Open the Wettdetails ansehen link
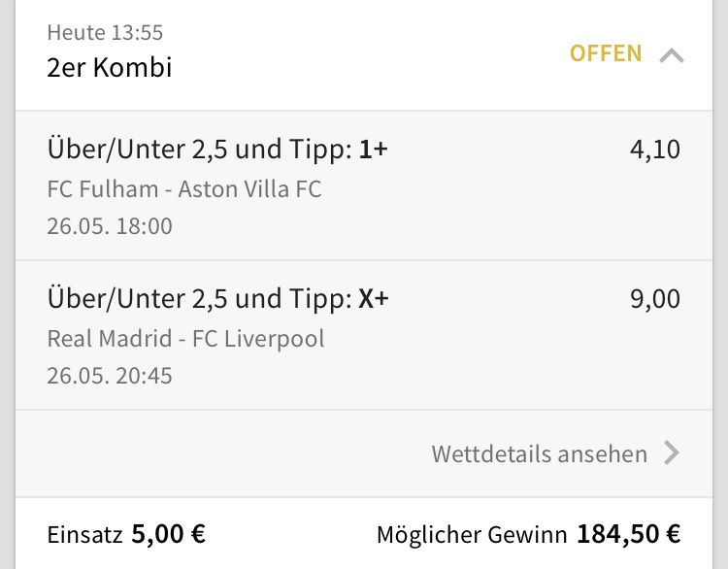728x569 pixels. pyautogui.click(x=539, y=453)
